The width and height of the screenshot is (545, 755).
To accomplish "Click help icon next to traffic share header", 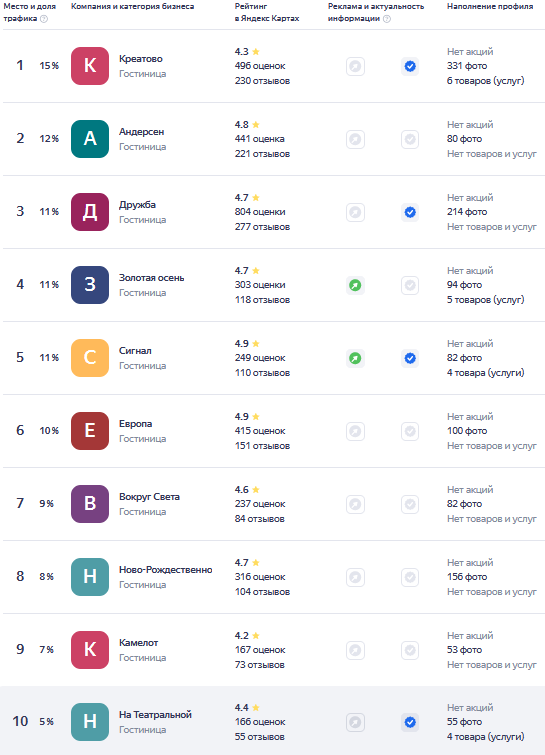I will click(44, 19).
